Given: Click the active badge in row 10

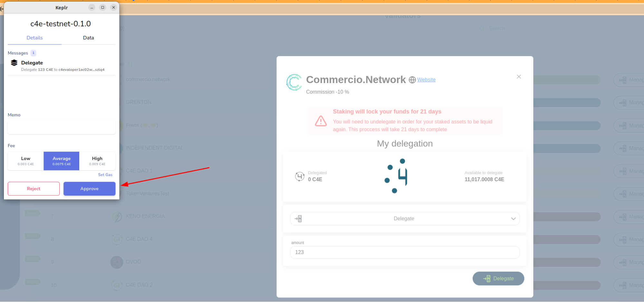Looking at the screenshot, I should click(33, 282).
